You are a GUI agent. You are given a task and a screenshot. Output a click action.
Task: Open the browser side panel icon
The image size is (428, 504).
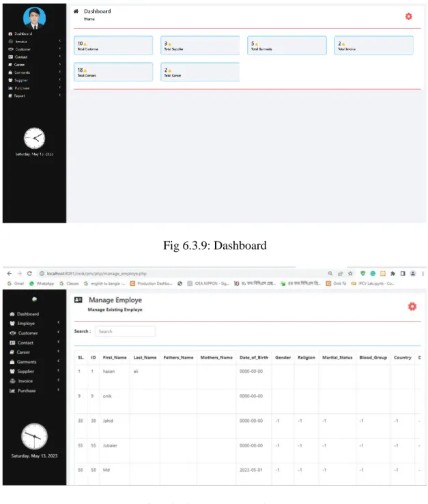pos(403,274)
